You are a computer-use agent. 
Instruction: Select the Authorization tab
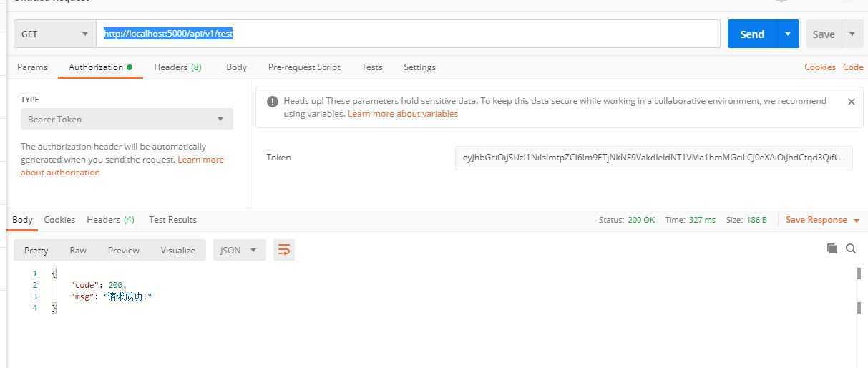pyautogui.click(x=100, y=67)
